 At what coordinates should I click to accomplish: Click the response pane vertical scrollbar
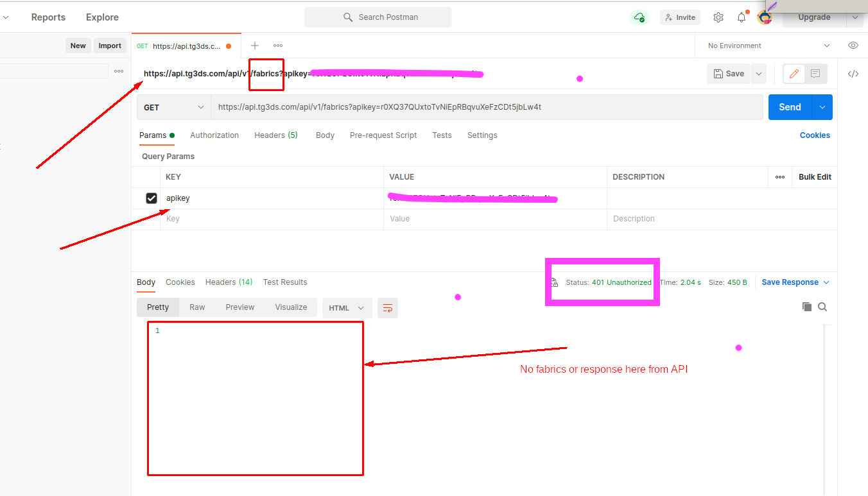(x=828, y=410)
